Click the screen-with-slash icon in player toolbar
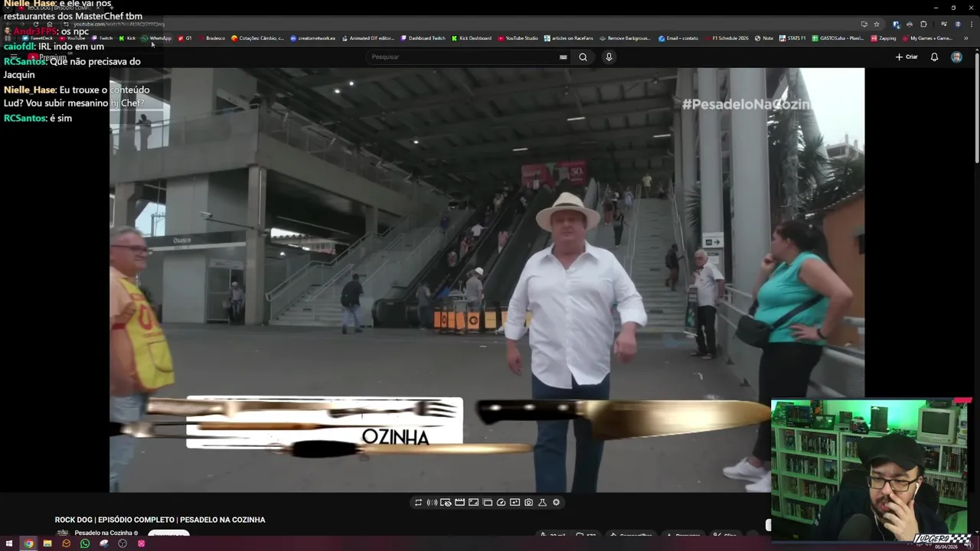The width and height of the screenshot is (980, 551). (x=446, y=503)
